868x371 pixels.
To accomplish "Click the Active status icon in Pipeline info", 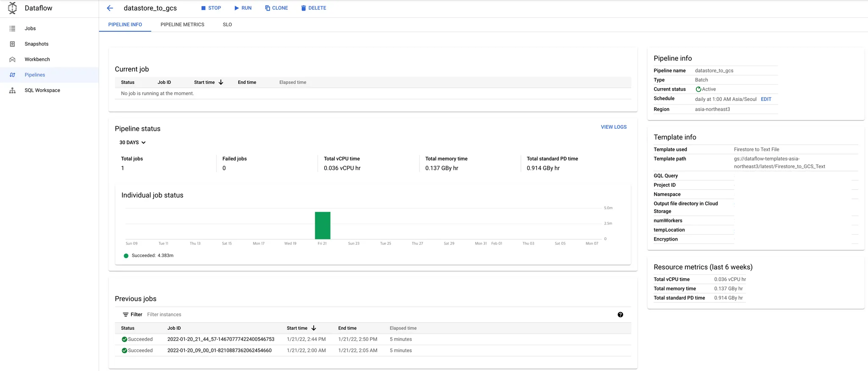I will pos(698,89).
